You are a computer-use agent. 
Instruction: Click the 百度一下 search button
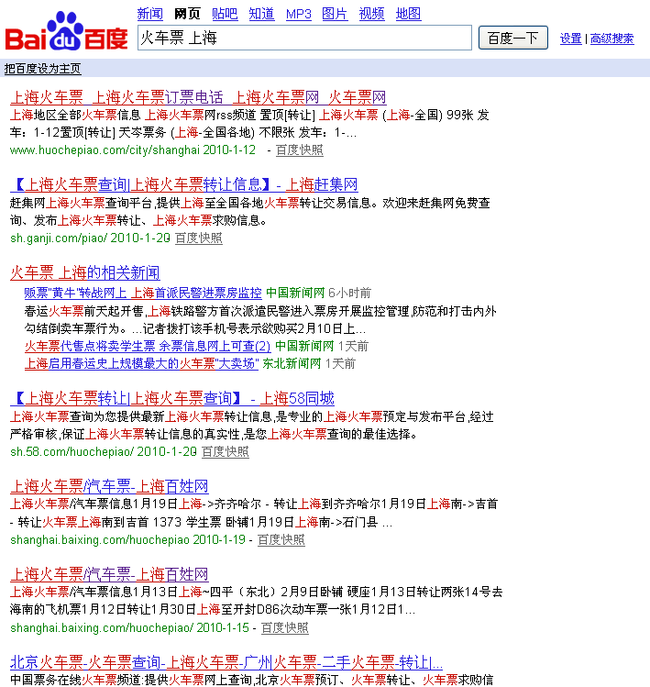[513, 38]
